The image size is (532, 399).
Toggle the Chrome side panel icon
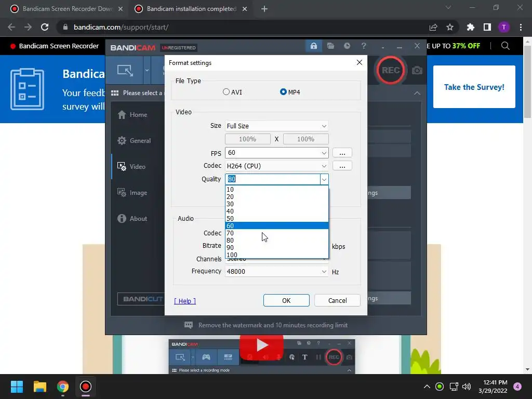487,27
